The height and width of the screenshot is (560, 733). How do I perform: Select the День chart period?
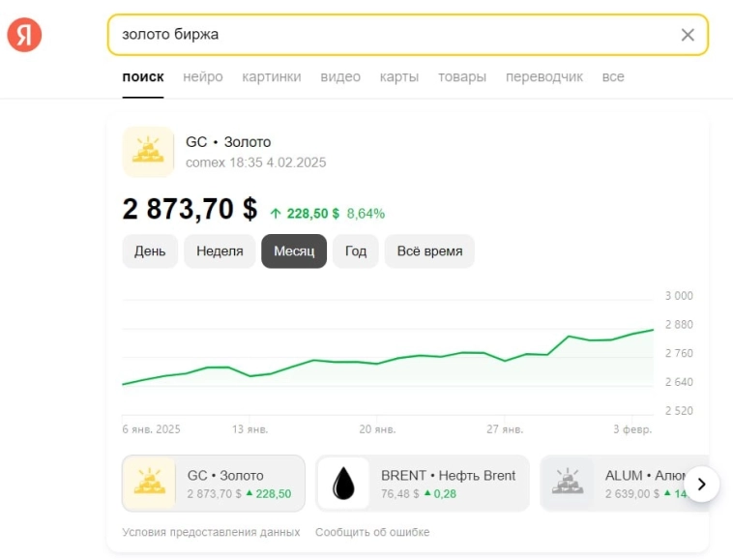point(150,251)
